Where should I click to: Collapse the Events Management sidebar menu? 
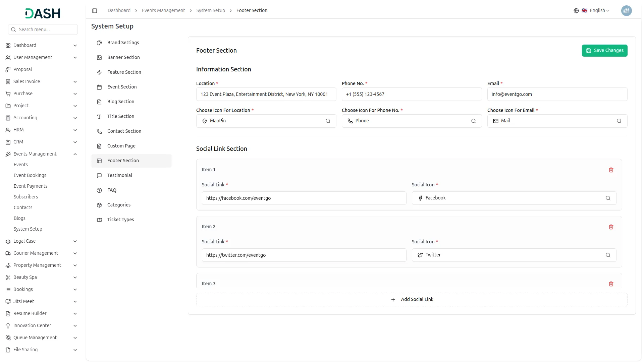[75, 154]
